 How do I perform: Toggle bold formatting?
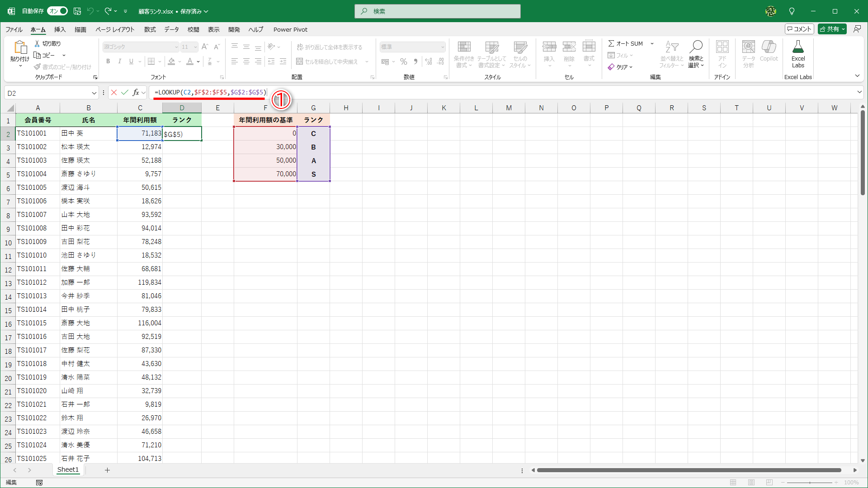point(108,61)
